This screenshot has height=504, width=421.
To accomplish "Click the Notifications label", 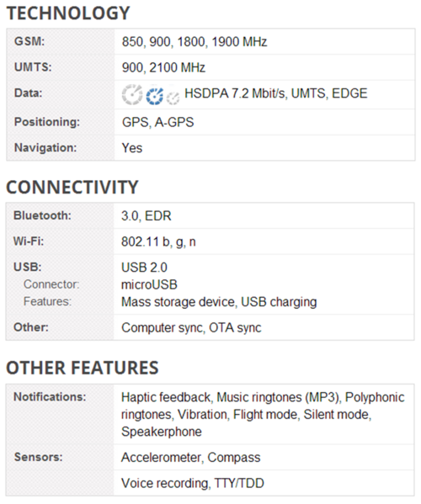I will click(50, 396).
